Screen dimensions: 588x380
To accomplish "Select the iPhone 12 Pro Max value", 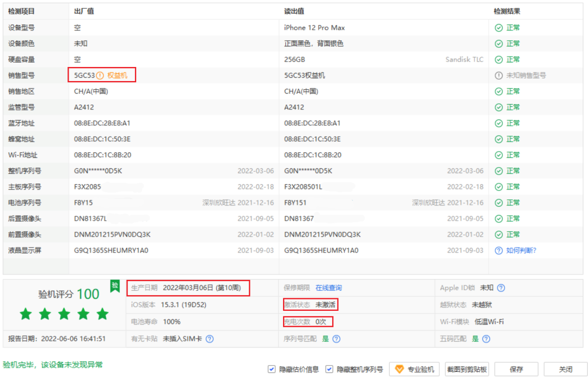I will point(314,28).
